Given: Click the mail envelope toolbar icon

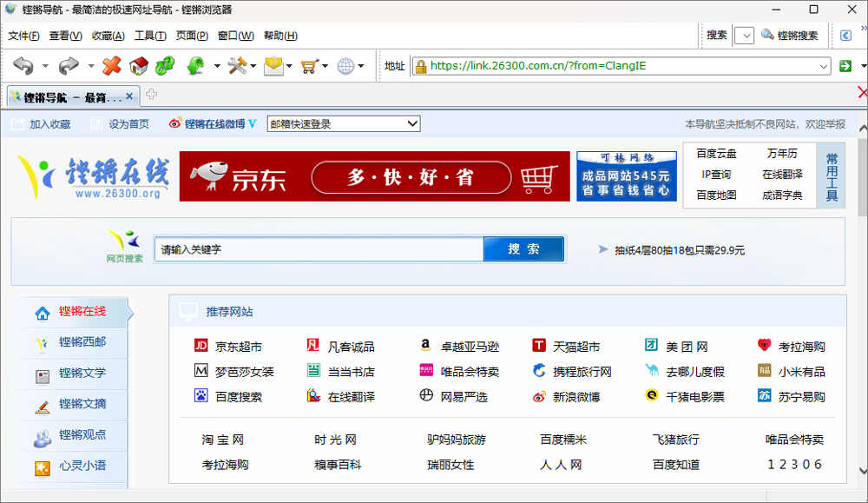Looking at the screenshot, I should pos(273,66).
